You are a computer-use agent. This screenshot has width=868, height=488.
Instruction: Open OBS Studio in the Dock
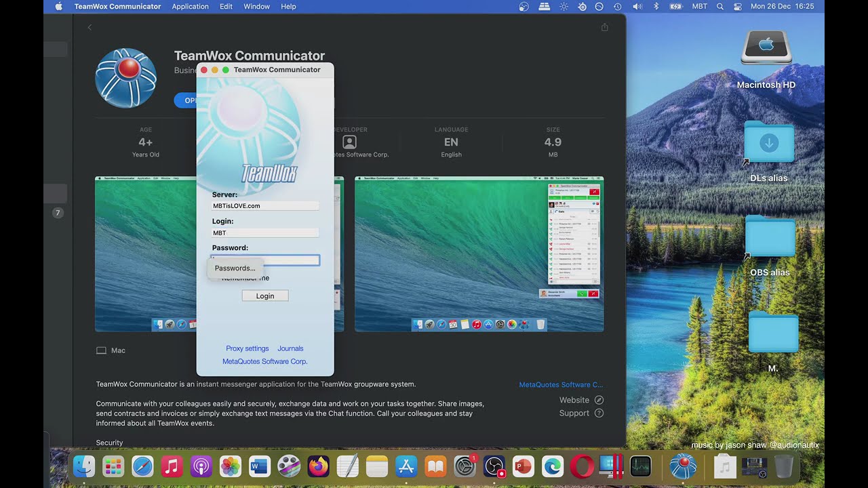[494, 466]
